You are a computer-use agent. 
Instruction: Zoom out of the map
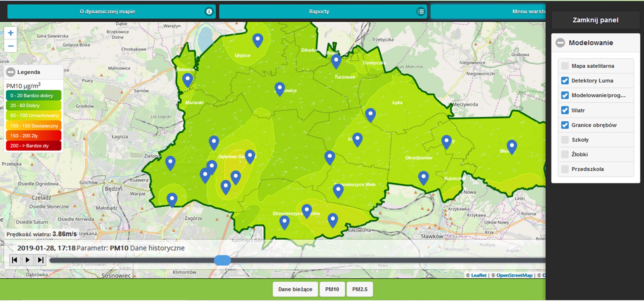pyautogui.click(x=11, y=46)
